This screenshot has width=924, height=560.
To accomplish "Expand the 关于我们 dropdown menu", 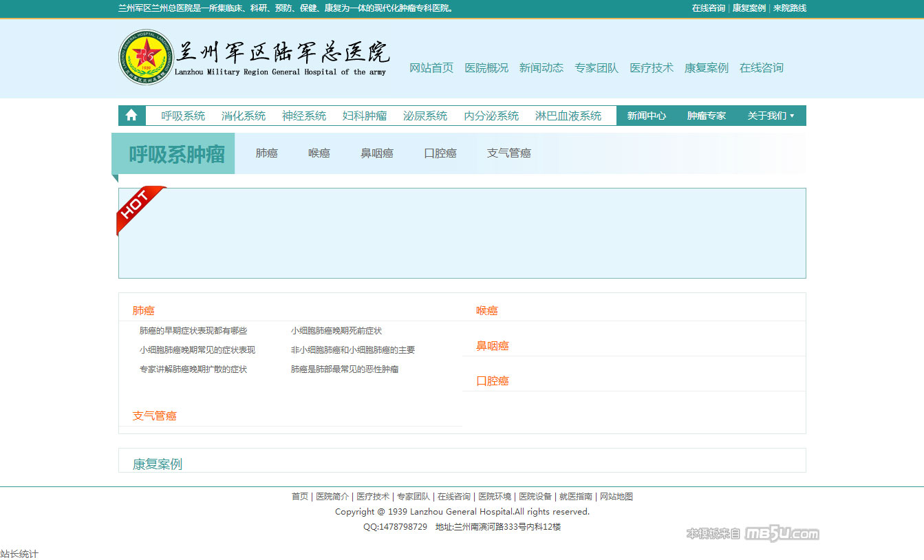I will tap(771, 116).
